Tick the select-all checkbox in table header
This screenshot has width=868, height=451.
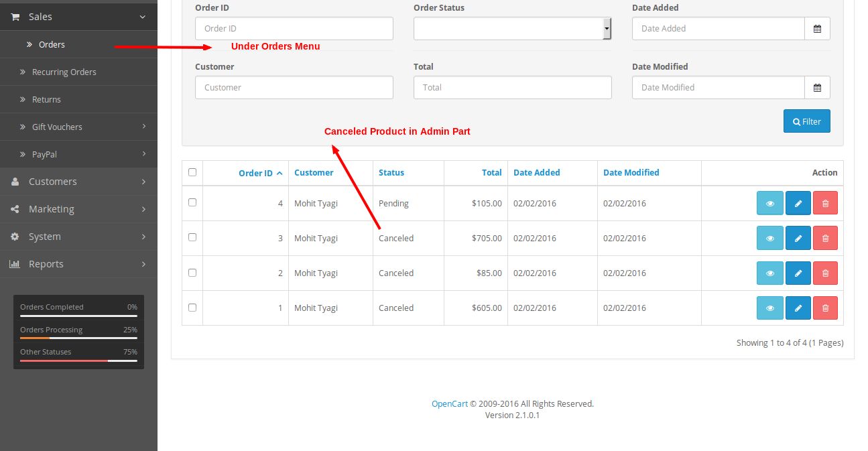[192, 172]
